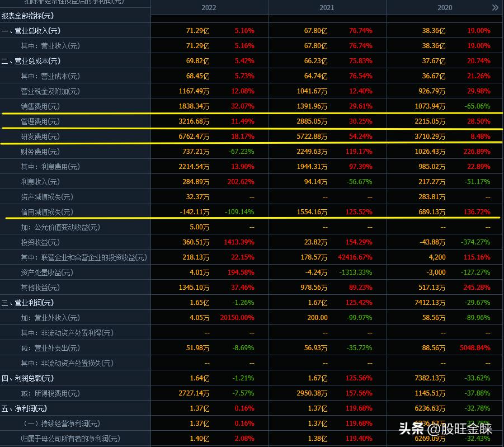Click the 360.51万 investment income value
The image size is (504, 447).
point(196,242)
